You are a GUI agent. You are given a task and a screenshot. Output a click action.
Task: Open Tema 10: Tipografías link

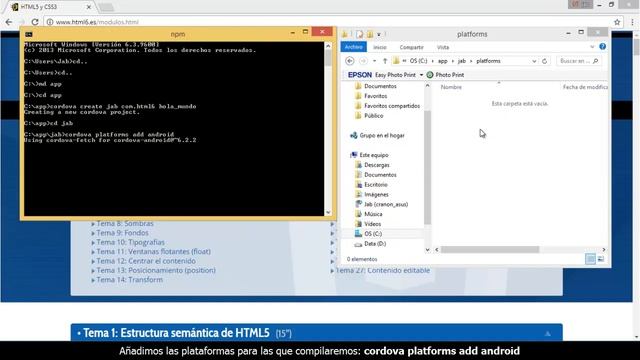point(131,242)
